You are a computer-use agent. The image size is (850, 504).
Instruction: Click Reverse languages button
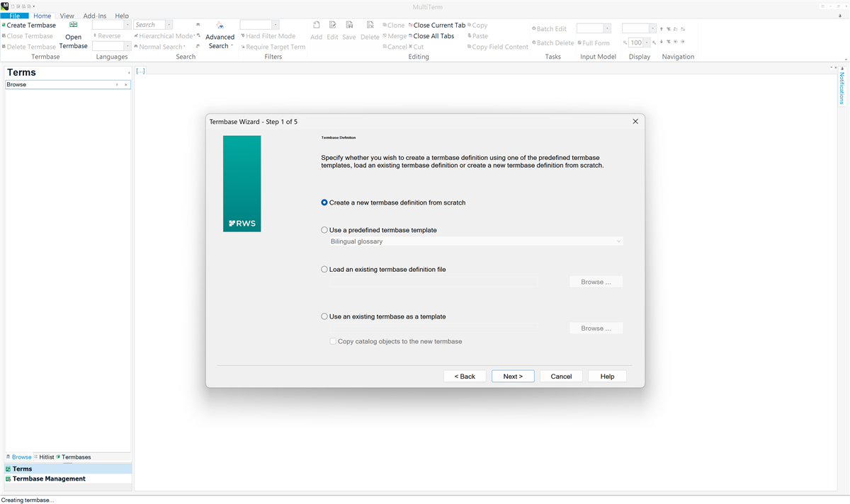coord(107,36)
